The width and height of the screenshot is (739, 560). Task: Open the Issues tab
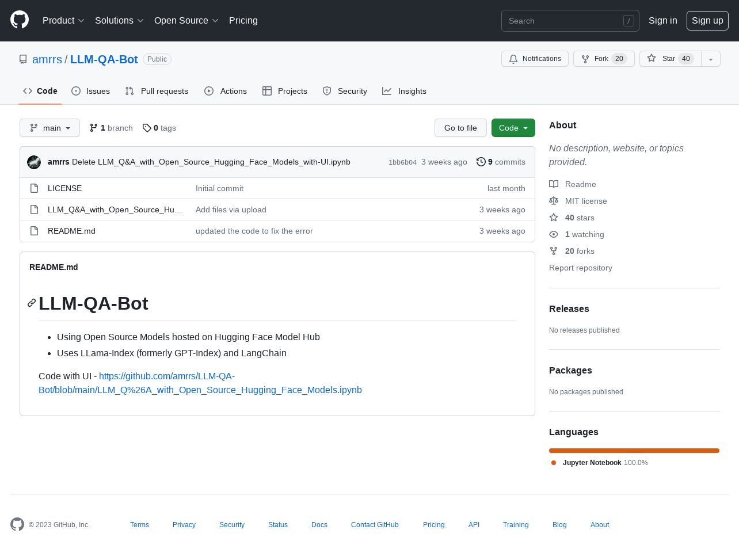(x=91, y=91)
